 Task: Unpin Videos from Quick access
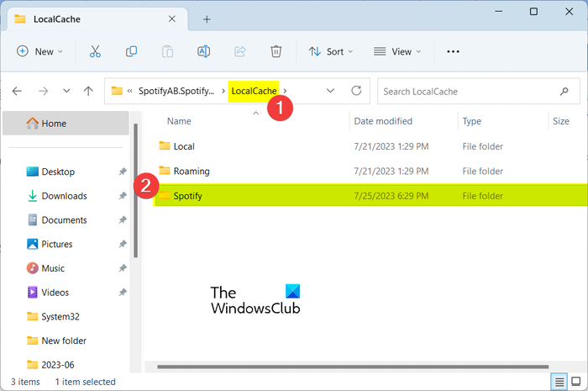tap(123, 293)
